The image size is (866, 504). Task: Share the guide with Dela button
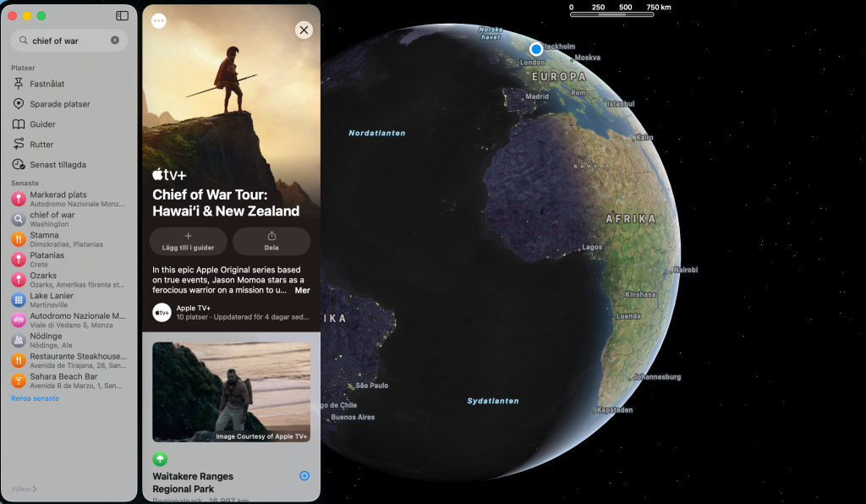tap(271, 241)
